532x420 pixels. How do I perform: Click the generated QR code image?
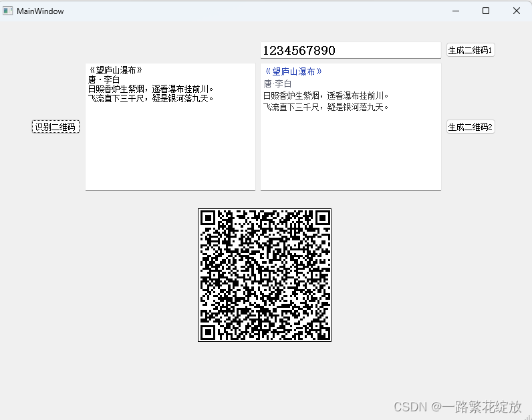(x=265, y=275)
